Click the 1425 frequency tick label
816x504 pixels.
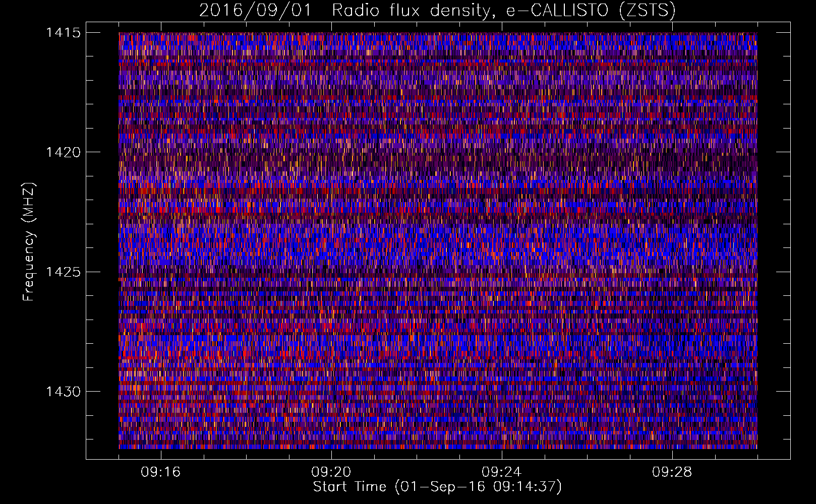coord(63,272)
